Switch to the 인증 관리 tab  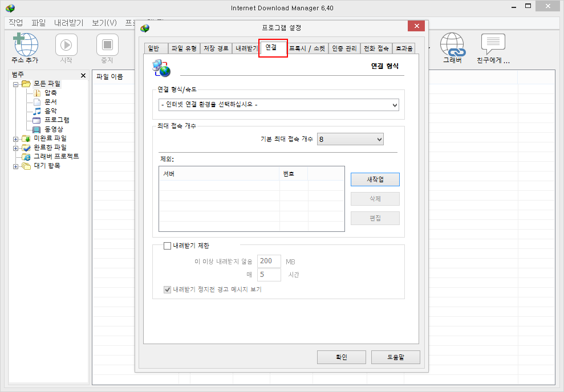(x=344, y=48)
